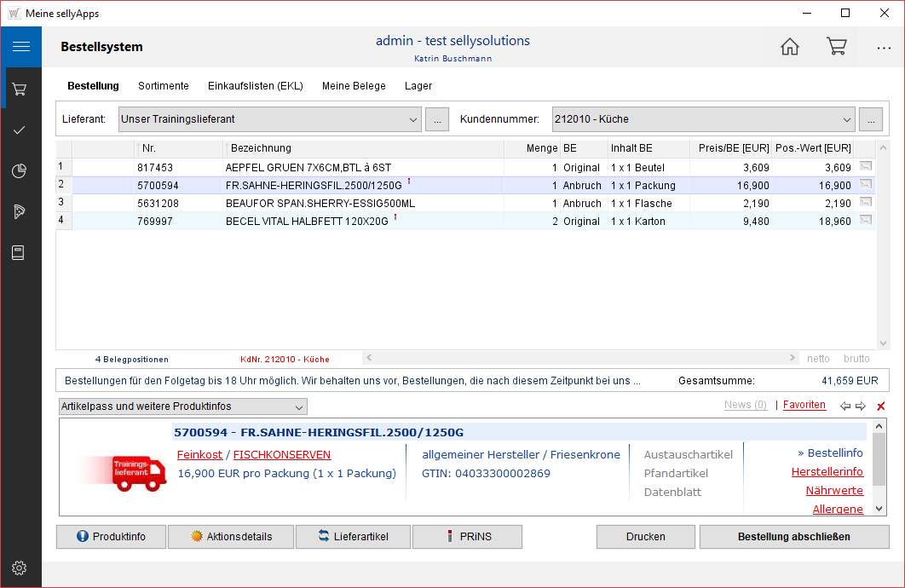Click note icon on AEPFEL GRUEN row
The image size is (905, 588).
coord(866,167)
